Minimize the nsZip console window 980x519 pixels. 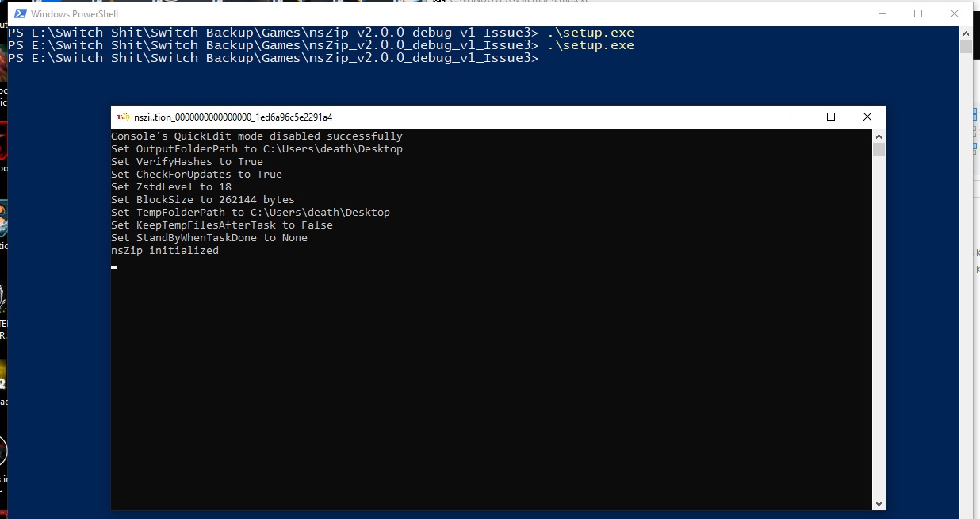[794, 117]
